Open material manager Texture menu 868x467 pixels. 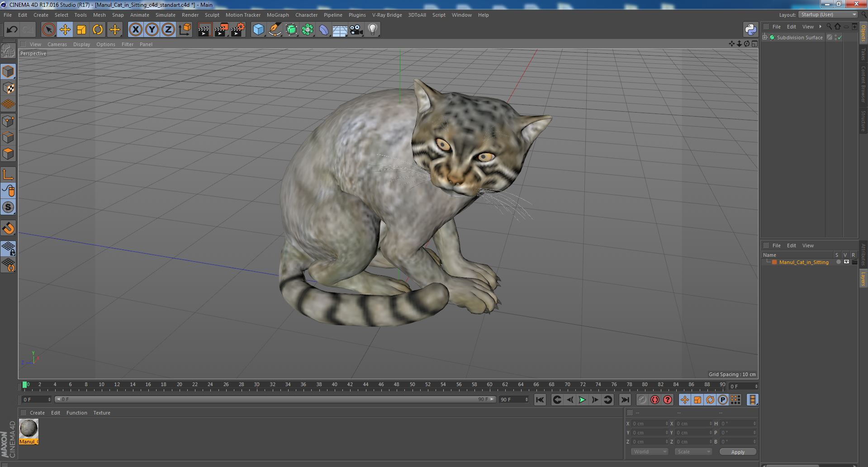(x=102, y=413)
